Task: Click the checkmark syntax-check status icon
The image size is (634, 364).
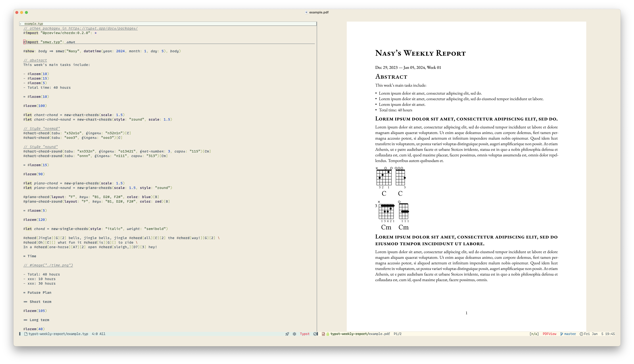Action: coord(315,334)
